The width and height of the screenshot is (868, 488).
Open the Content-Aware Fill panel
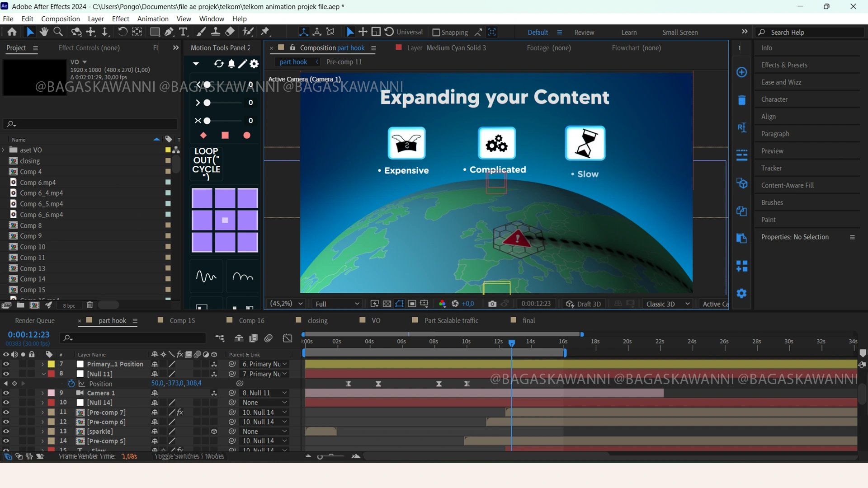pos(787,185)
